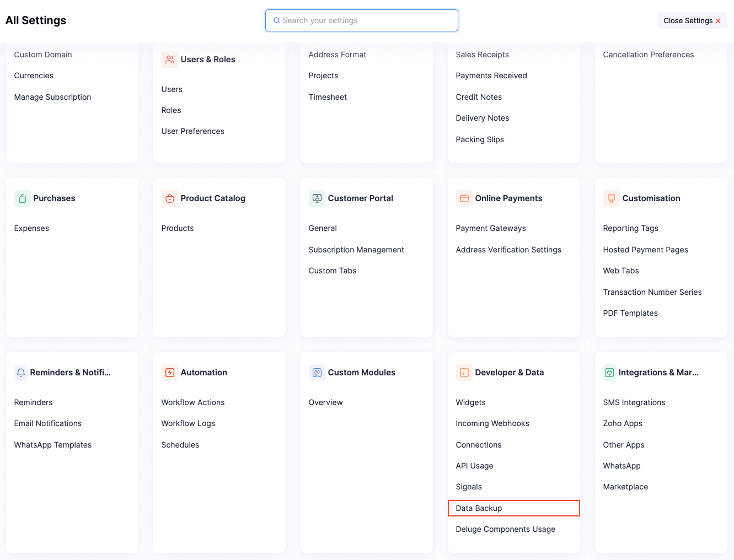Image resolution: width=734 pixels, height=560 pixels.
Task: Click the Online Payments card icon
Action: coord(464,198)
